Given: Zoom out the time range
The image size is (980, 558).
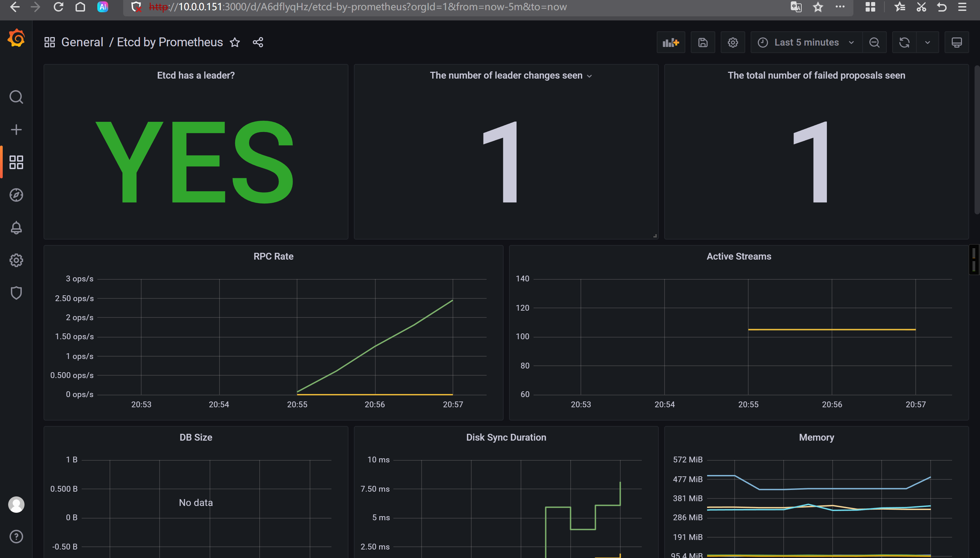Looking at the screenshot, I should click(874, 43).
